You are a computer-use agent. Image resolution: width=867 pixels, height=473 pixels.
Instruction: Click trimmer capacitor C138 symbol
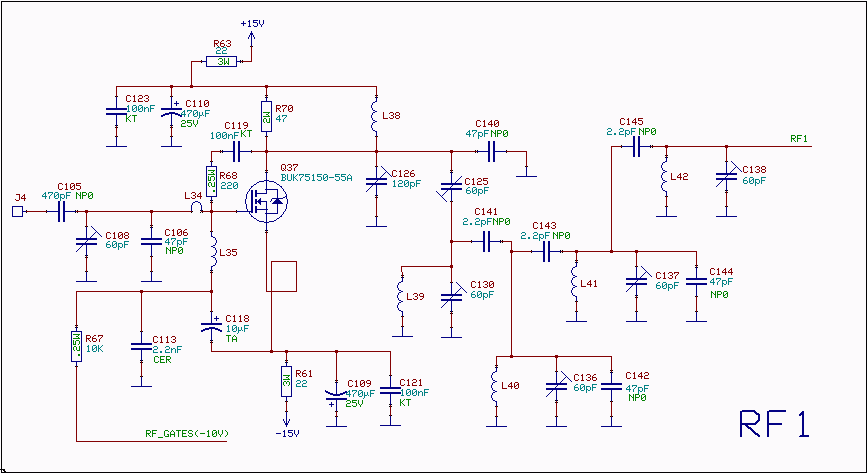727,178
